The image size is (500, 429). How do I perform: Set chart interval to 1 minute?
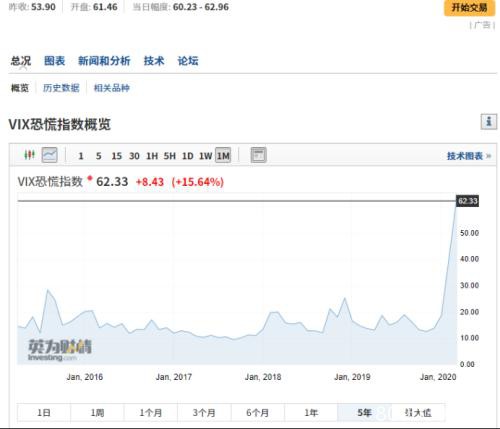pos(81,156)
